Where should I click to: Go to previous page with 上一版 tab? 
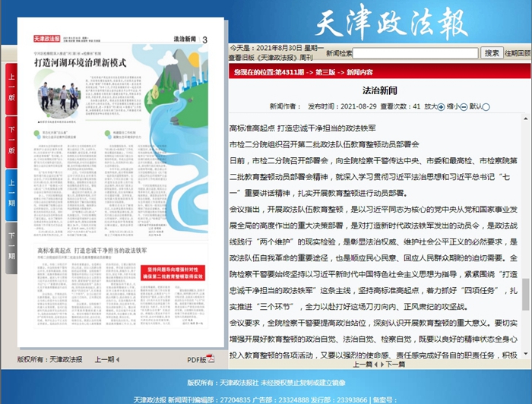click(11, 88)
